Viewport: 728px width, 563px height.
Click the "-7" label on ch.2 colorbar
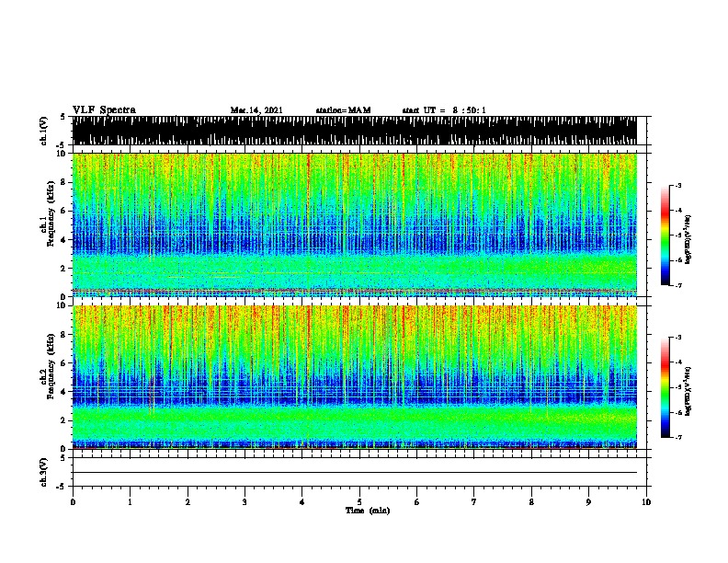click(678, 437)
